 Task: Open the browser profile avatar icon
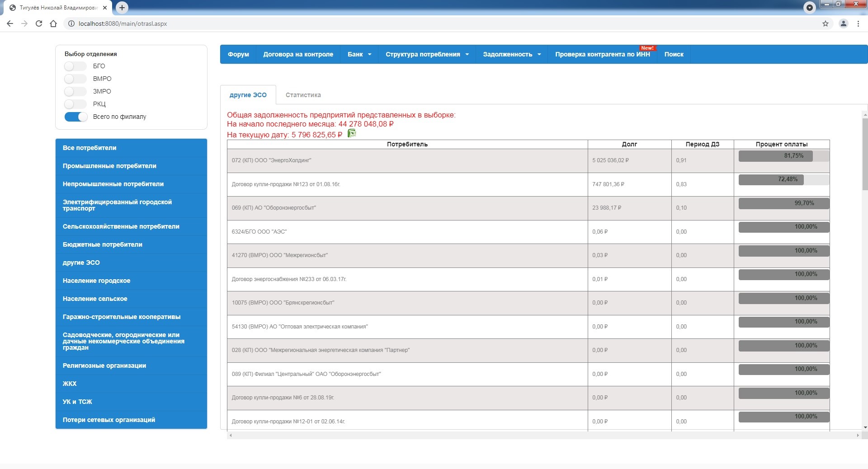point(843,23)
